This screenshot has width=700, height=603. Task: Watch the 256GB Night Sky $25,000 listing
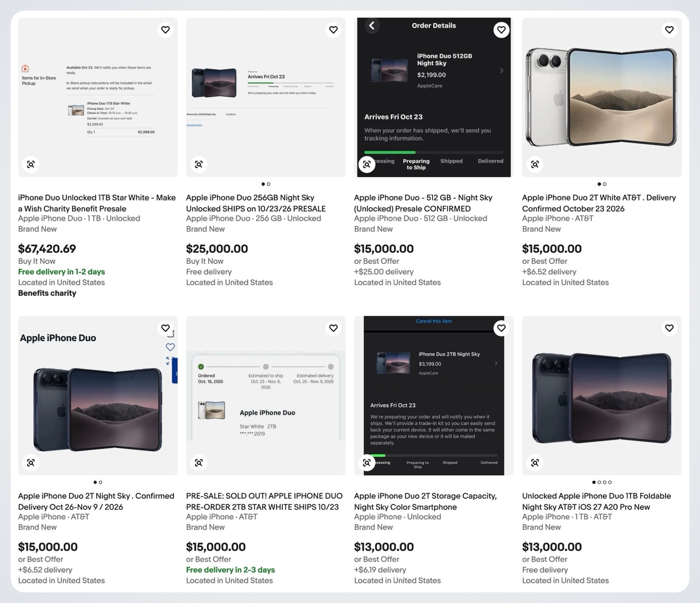click(x=333, y=30)
